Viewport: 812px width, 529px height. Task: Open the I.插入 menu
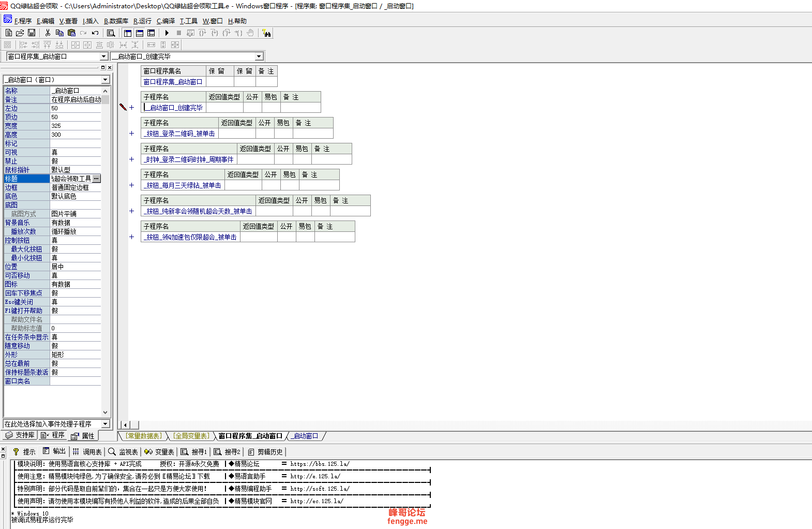pyautogui.click(x=91, y=21)
